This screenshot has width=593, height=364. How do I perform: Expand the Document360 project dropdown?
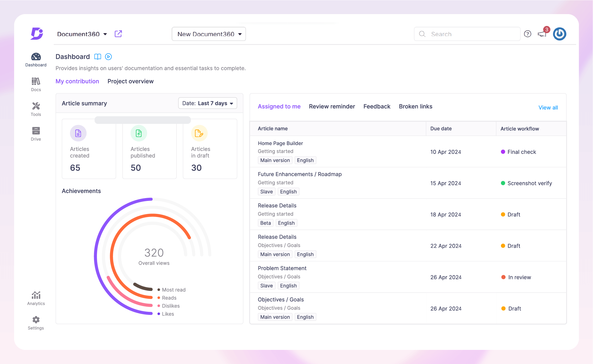pos(105,34)
